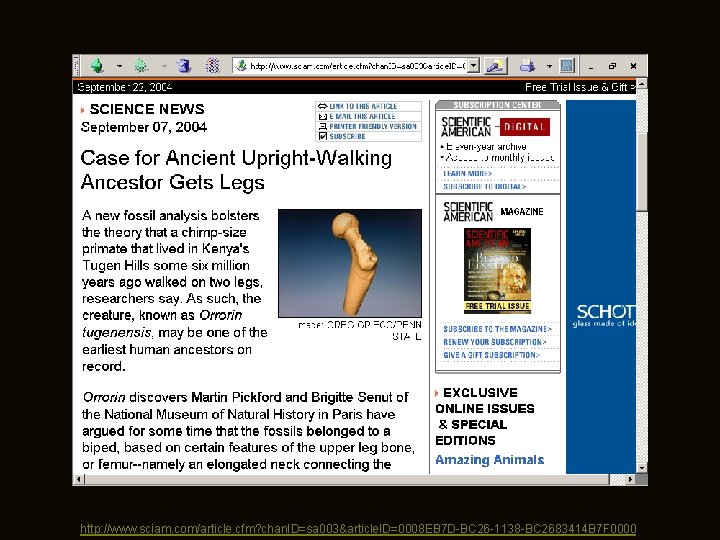Click the vertical scrollbar up arrow
Image resolution: width=720 pixels, height=540 pixels.
click(641, 84)
